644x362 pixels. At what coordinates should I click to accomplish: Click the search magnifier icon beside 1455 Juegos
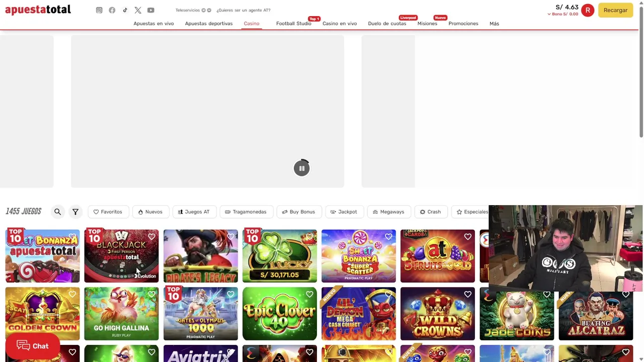tap(57, 212)
